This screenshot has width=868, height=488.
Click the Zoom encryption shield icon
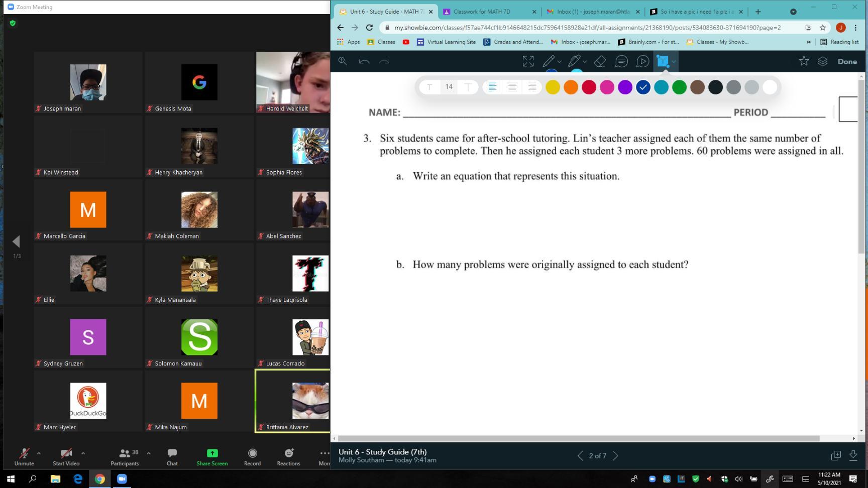13,23
